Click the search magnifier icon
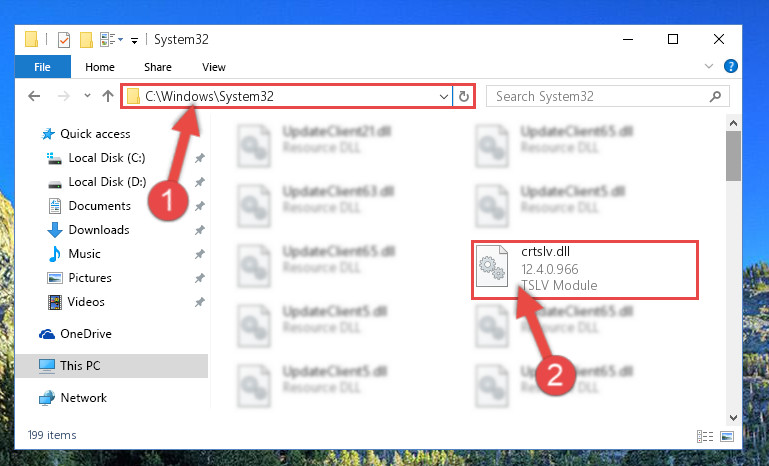769x466 pixels. 715,97
